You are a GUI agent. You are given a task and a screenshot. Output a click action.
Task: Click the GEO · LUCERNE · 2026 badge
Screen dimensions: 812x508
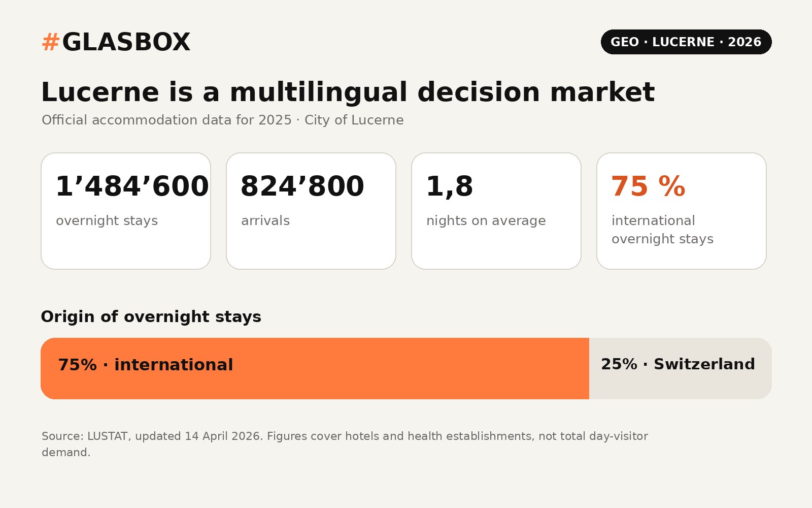tap(686, 42)
